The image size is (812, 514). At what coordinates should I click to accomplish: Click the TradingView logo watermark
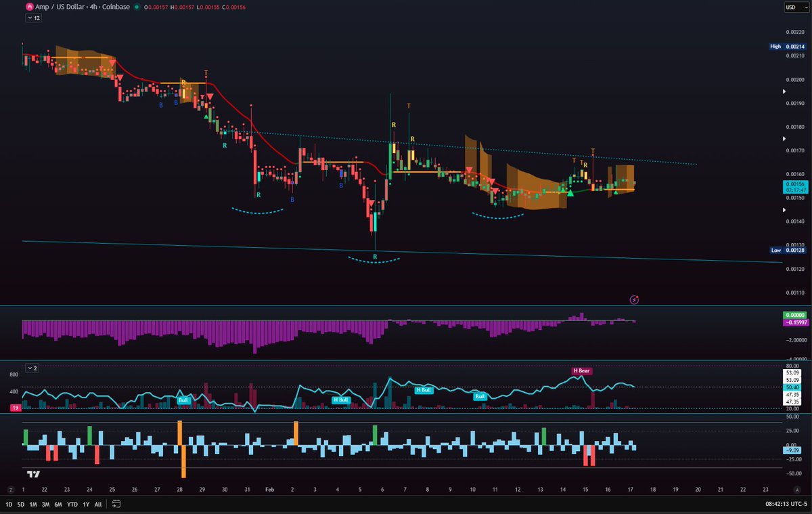[x=34, y=474]
